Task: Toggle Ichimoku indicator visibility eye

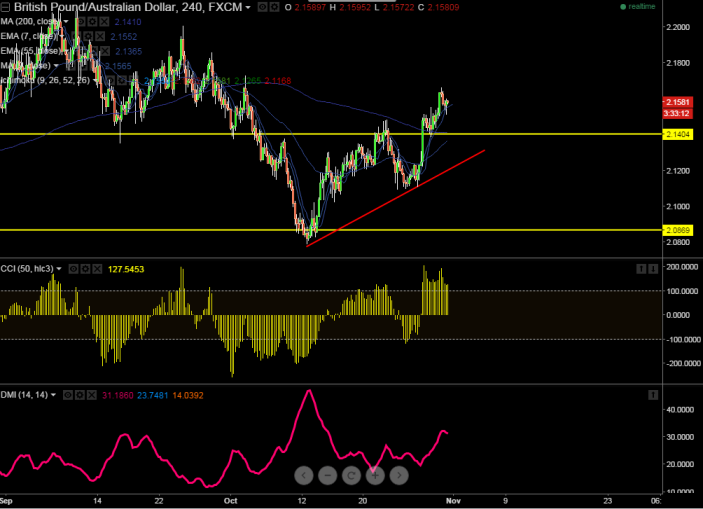Action: tap(110, 80)
